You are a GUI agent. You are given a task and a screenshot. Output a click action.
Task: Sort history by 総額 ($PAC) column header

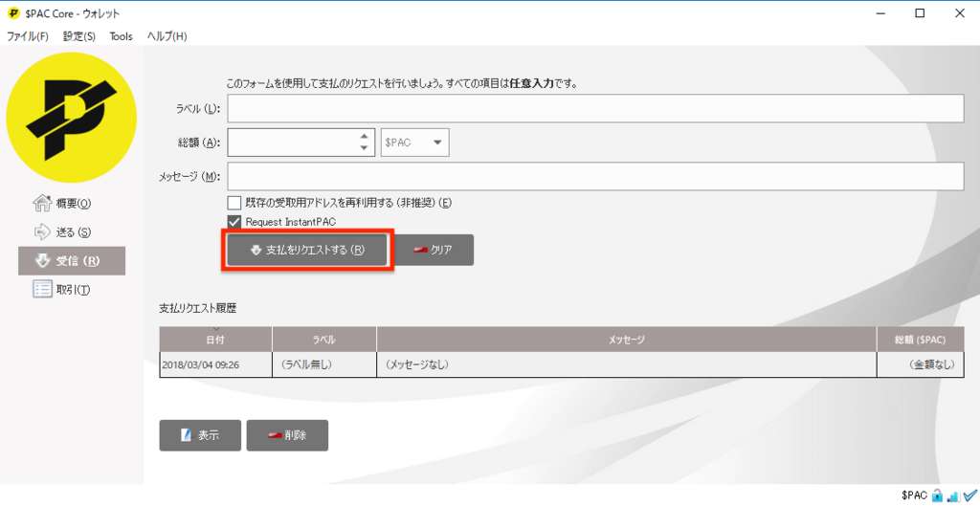click(920, 340)
